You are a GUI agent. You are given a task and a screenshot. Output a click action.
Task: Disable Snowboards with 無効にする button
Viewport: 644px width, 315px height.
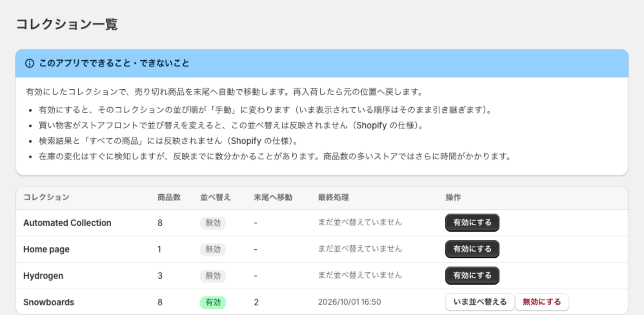[542, 302]
